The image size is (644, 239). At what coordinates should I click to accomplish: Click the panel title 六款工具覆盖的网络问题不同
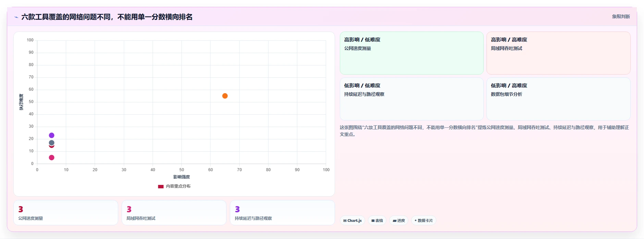tap(107, 17)
